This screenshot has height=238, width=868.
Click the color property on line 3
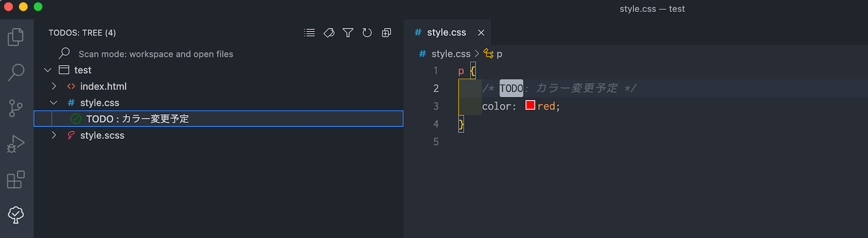[x=496, y=107]
